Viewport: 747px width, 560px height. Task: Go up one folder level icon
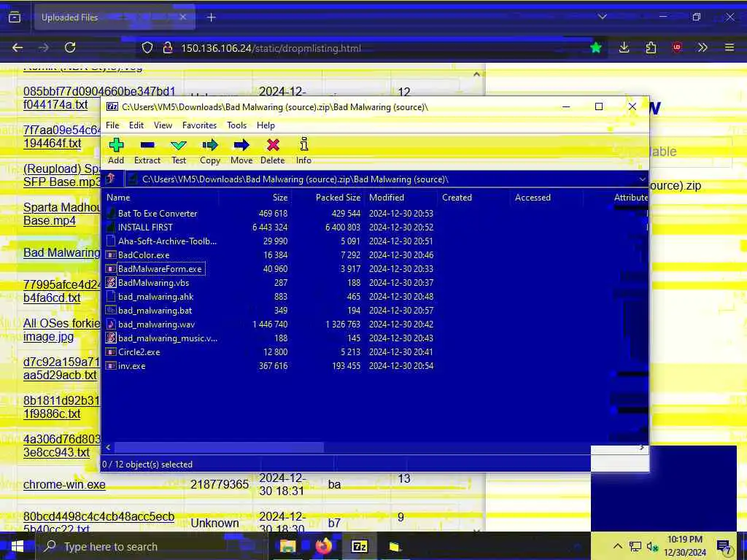(111, 179)
